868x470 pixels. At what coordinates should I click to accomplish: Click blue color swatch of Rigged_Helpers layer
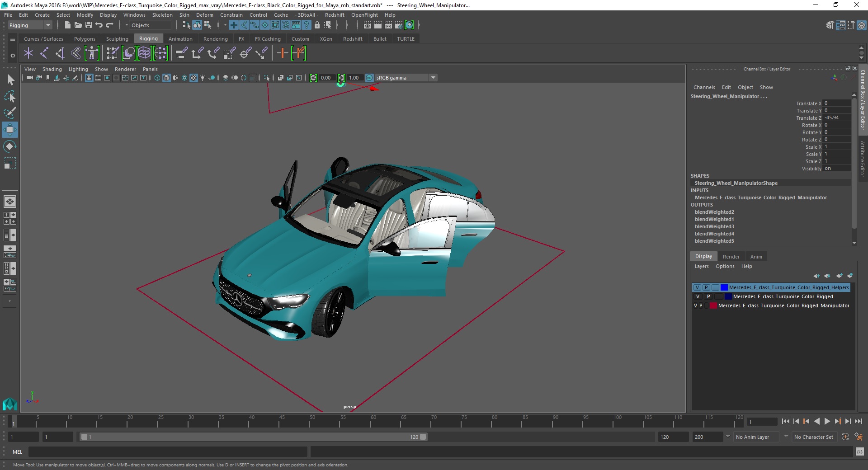[724, 287]
